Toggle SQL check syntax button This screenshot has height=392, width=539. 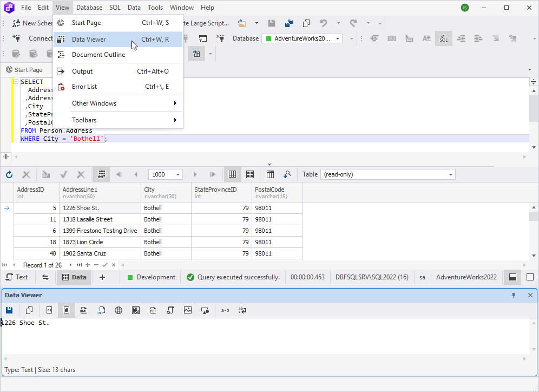tap(443, 38)
